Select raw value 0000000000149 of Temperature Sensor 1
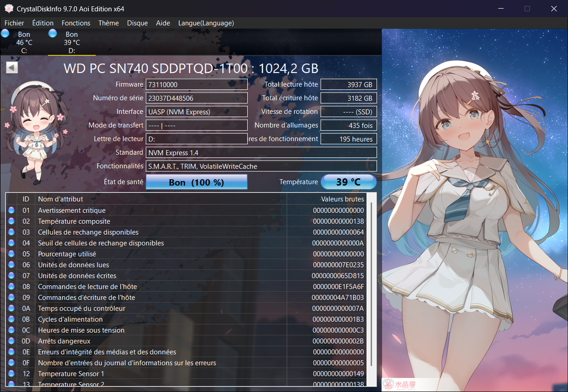The width and height of the screenshot is (568, 392). (x=338, y=373)
